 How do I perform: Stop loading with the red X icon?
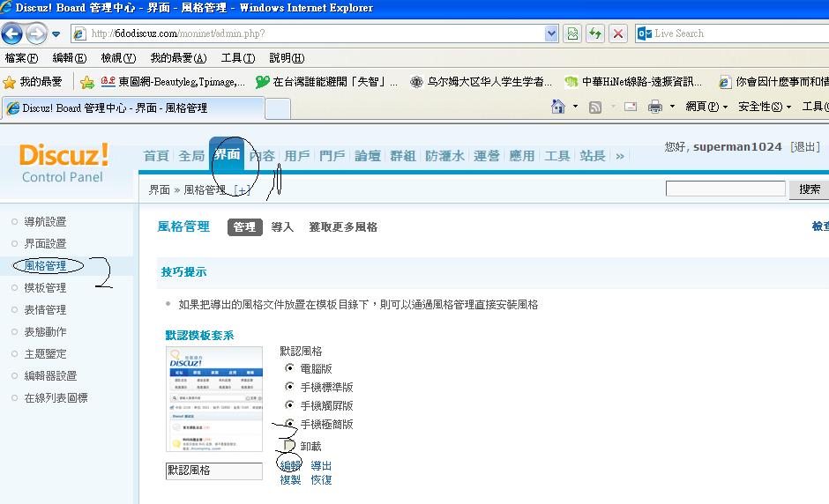618,33
